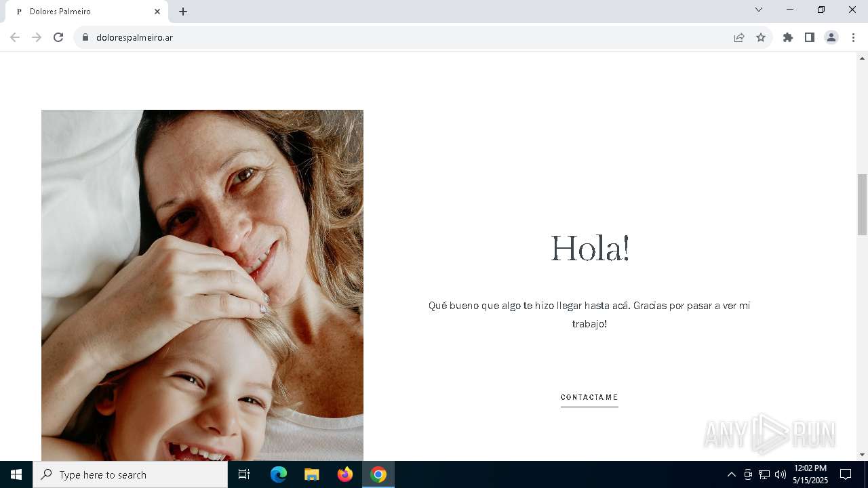Open the notification center icon
This screenshot has height=488, width=868.
[x=846, y=474]
